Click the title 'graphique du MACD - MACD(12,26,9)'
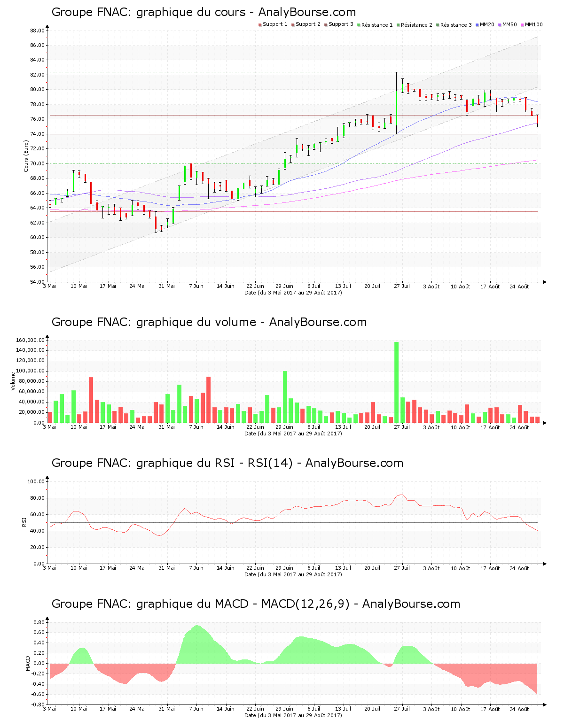The height and width of the screenshot is (728, 564). tap(243, 604)
